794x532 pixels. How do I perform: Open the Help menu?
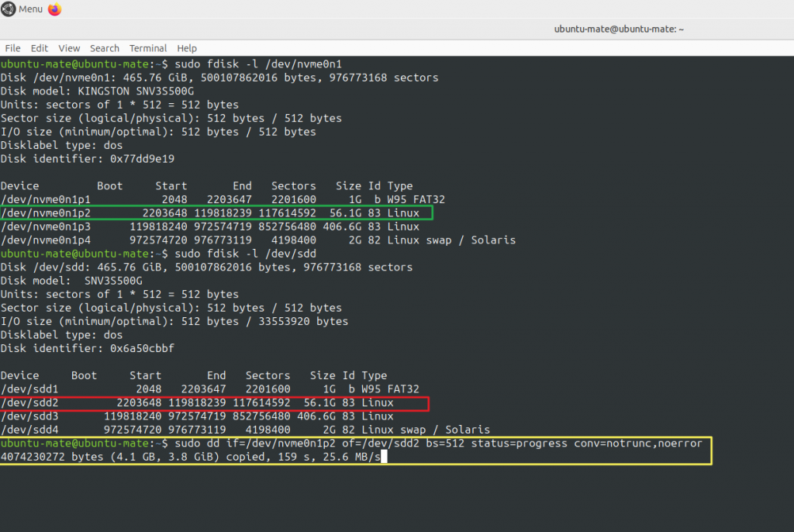click(187, 48)
